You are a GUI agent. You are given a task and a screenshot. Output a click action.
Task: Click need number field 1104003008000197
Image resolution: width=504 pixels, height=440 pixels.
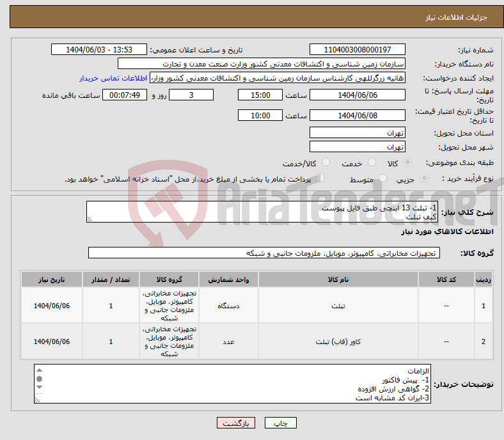[x=357, y=49]
